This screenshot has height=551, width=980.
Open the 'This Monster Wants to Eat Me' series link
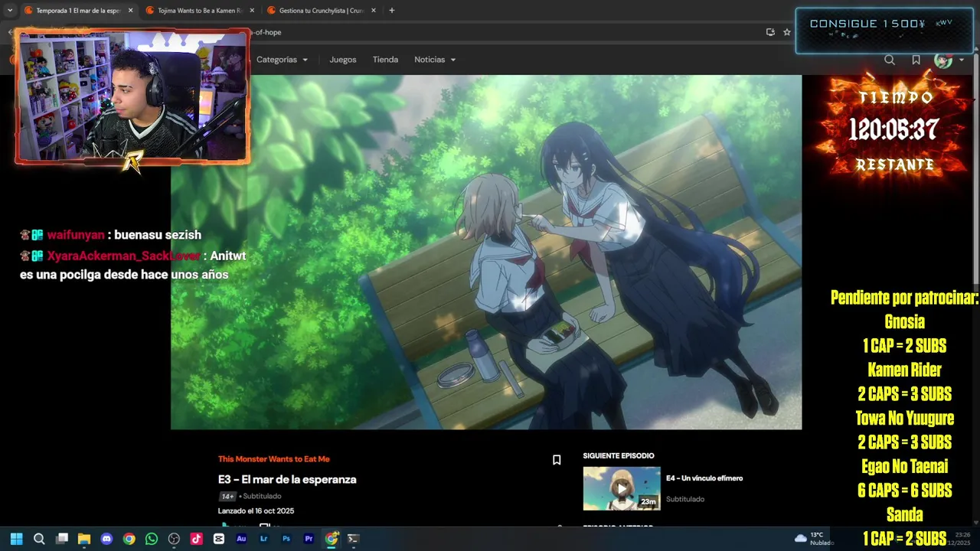pos(273,459)
